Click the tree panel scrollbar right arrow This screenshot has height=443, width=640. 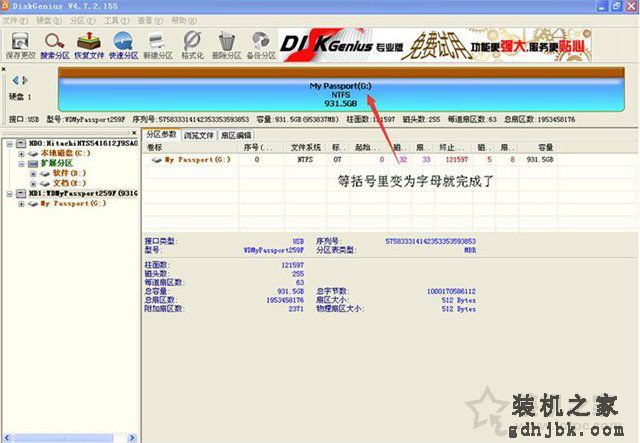coord(132,438)
